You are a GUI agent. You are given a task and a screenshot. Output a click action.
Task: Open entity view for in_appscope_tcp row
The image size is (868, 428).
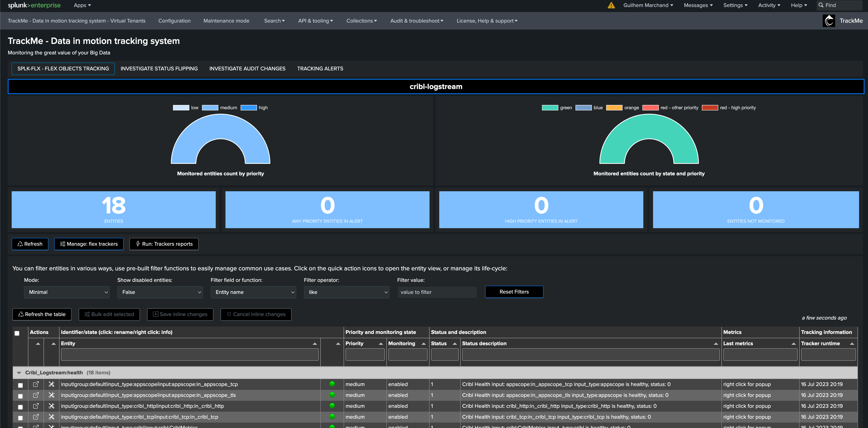pos(36,384)
